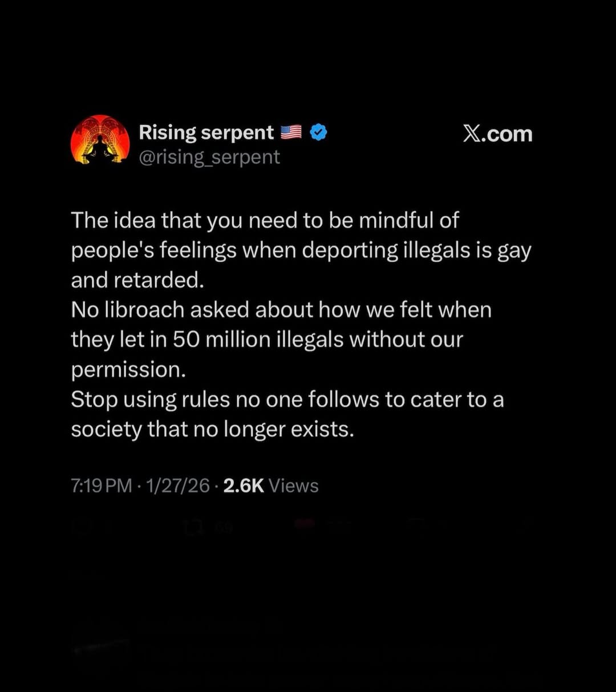Click the blue verified checkmark badge
This screenshot has width=616, height=692.
pos(318,132)
